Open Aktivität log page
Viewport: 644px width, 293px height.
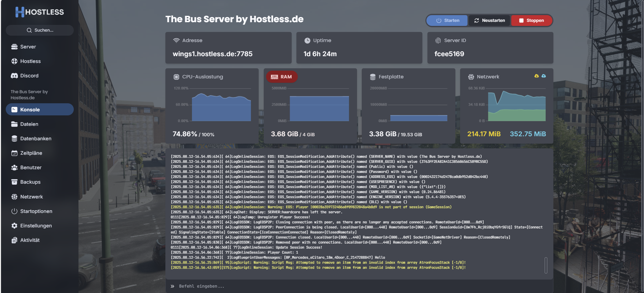coord(40,240)
